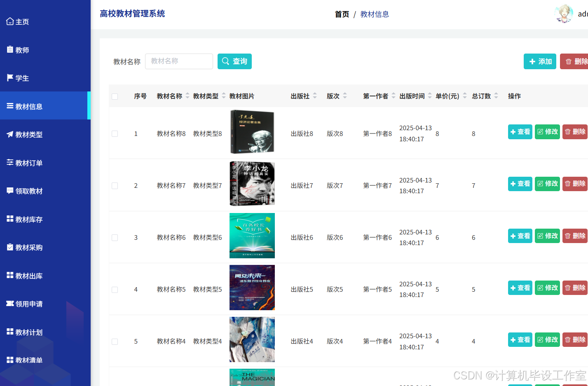Sort by 版次 column arrows
Viewport: 588px width, 386px height.
pyautogui.click(x=345, y=96)
